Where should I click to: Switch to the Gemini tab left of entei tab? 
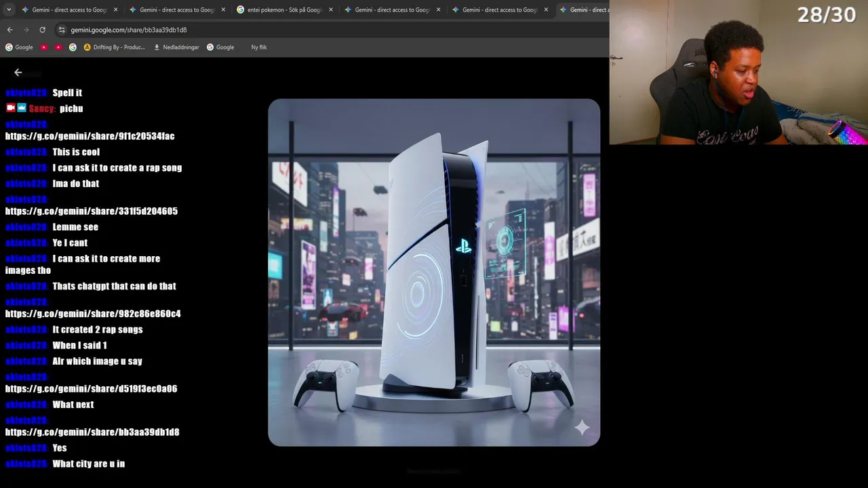[x=178, y=9]
